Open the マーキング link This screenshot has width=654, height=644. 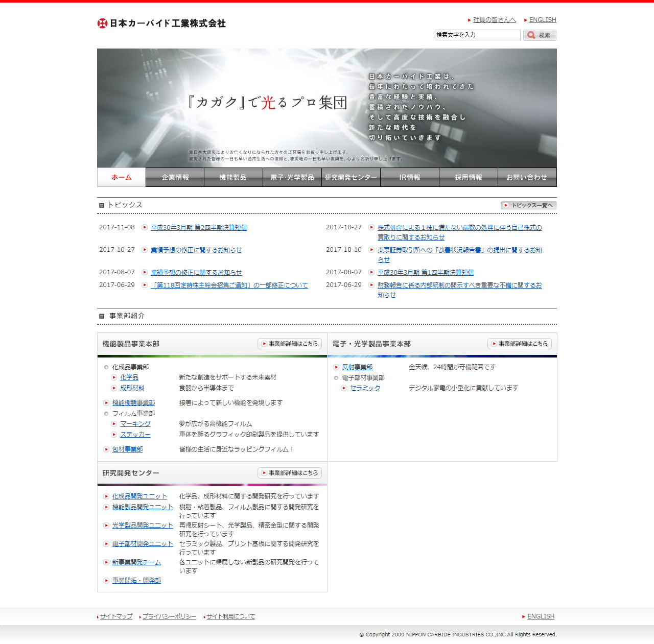[135, 424]
